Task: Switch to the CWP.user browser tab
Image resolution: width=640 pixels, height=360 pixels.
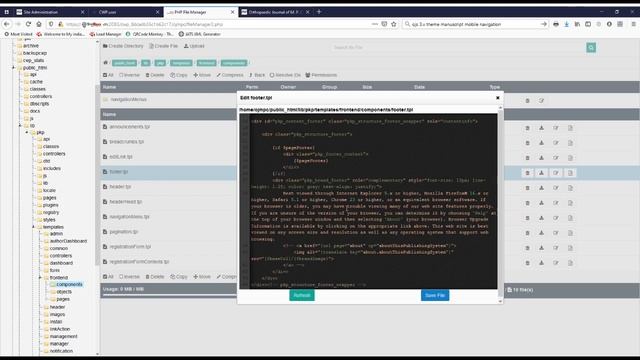Action: (x=125, y=12)
